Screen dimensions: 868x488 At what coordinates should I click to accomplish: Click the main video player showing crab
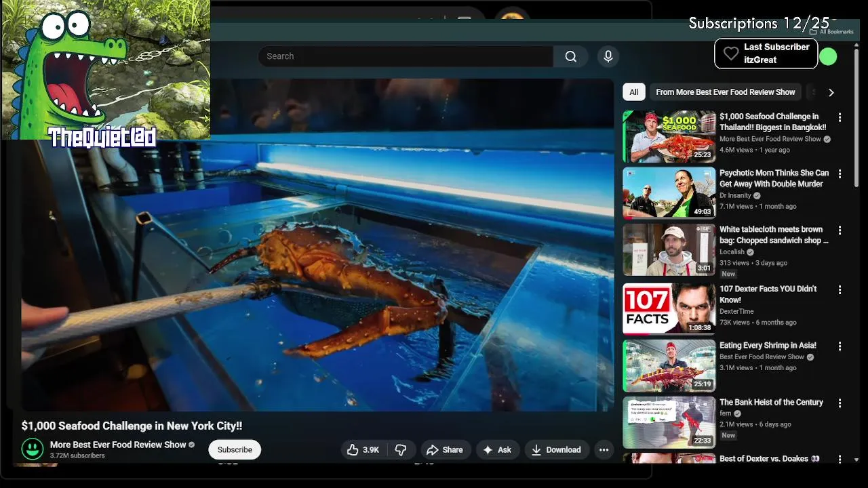317,245
